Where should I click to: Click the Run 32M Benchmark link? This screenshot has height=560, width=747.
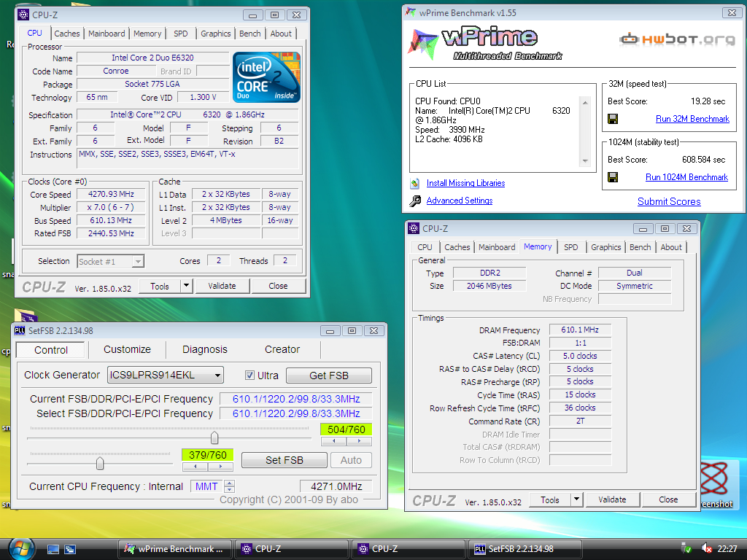pos(692,119)
